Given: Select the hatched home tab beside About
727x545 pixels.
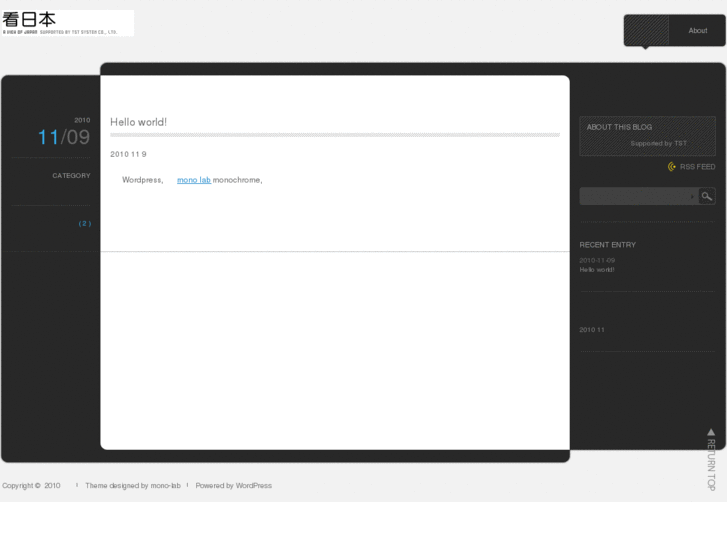Looking at the screenshot, I should [x=646, y=31].
